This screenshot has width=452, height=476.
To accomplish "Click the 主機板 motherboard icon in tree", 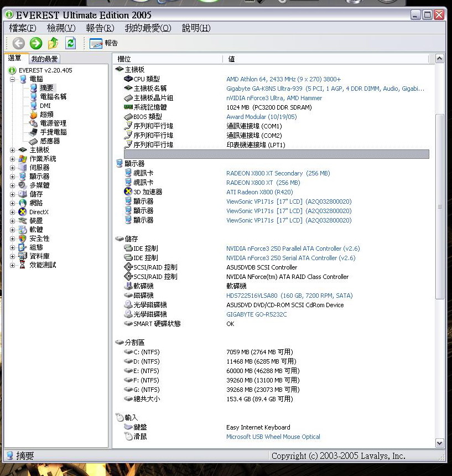I will pyautogui.click(x=23, y=150).
